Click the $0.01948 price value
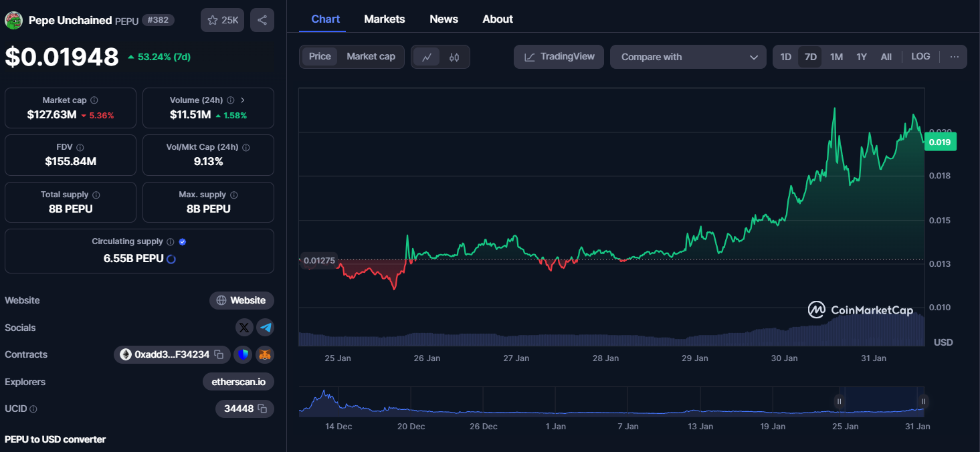980x452 pixels. click(x=62, y=58)
